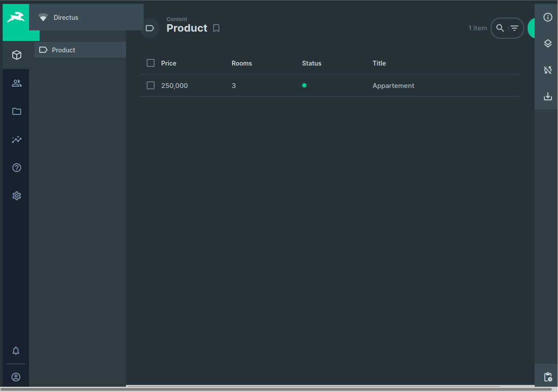558x392 pixels.
Task: Toggle the auto-refresh sidebar option
Action: [547, 70]
